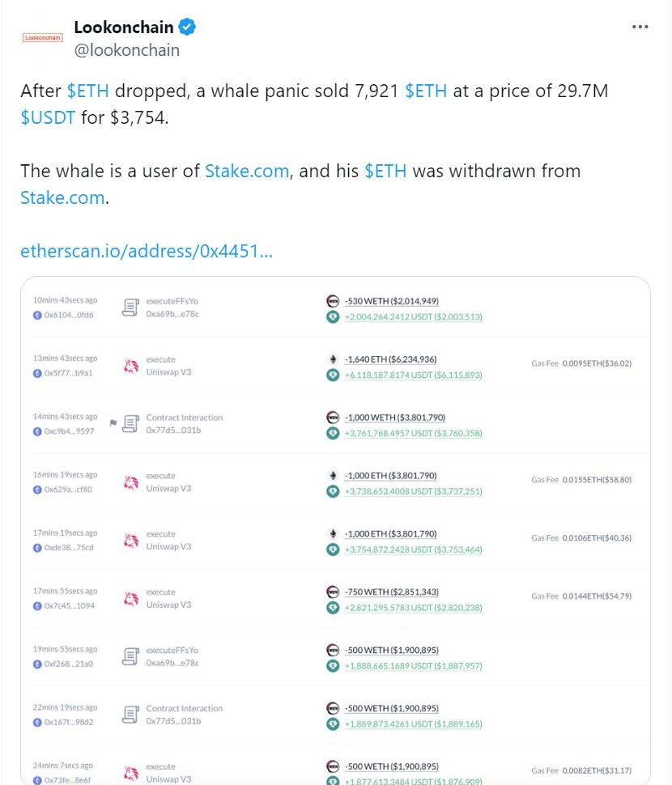Click the Lookonchain profile avatar logo
Viewport: 672px width, 785px height.
pyautogui.click(x=43, y=37)
